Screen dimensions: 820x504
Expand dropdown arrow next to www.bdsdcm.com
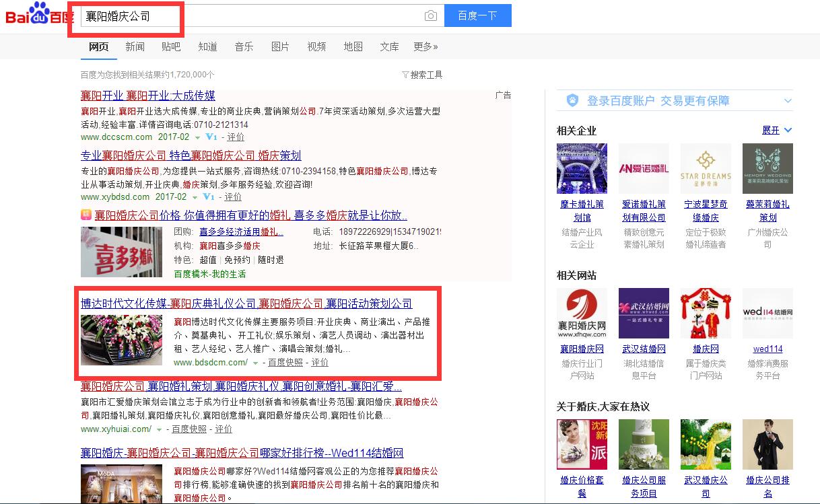coord(256,363)
